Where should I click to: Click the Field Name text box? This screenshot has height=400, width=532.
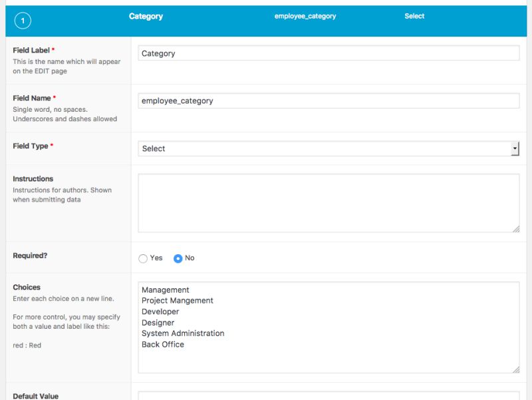tap(329, 100)
